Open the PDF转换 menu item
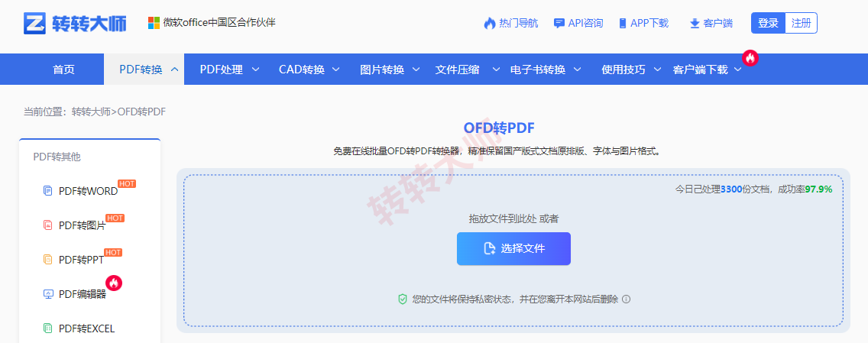The width and height of the screenshot is (868, 343). (x=141, y=70)
